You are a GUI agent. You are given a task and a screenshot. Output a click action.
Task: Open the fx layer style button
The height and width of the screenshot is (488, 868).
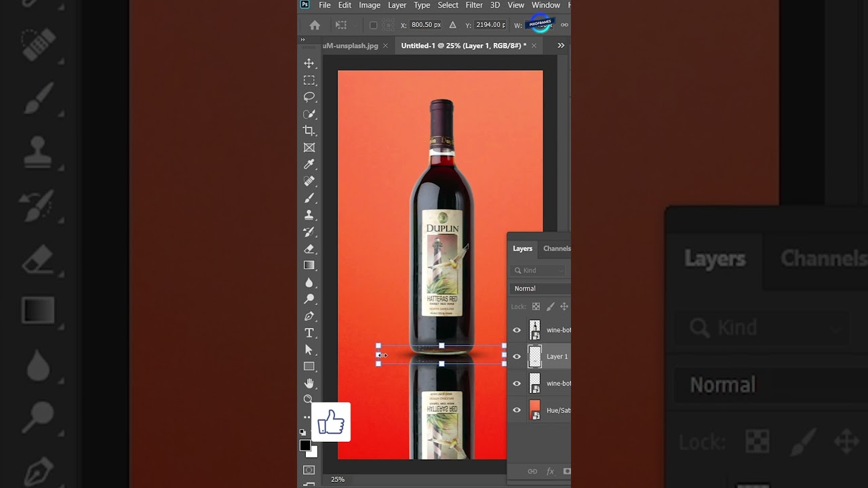tap(550, 471)
